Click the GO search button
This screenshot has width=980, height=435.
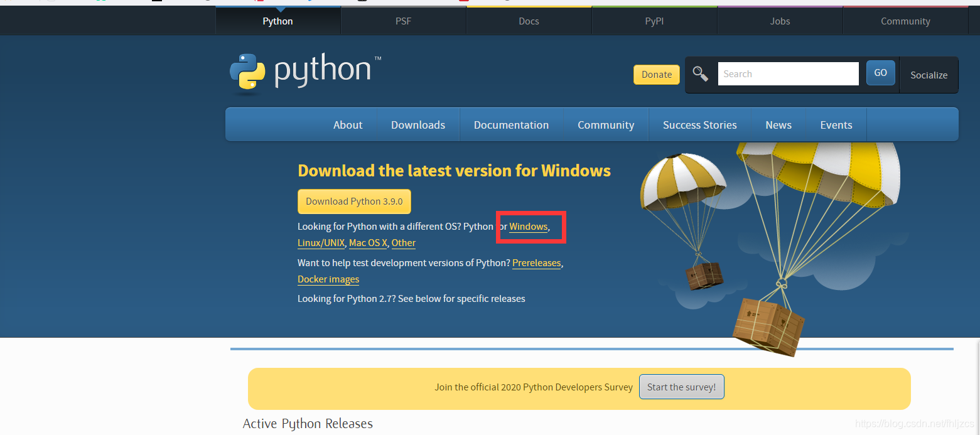(881, 73)
